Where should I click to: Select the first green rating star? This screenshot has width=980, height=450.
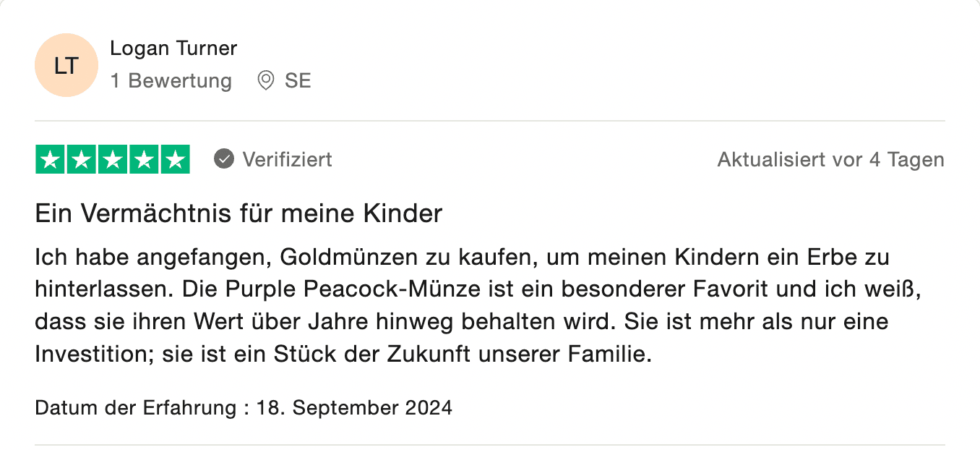pos(51,160)
